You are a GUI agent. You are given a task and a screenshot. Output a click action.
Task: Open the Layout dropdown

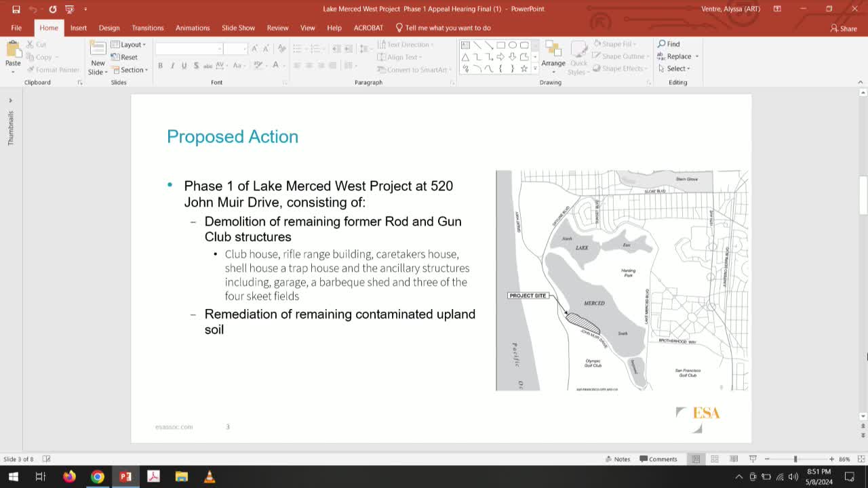pyautogui.click(x=128, y=44)
